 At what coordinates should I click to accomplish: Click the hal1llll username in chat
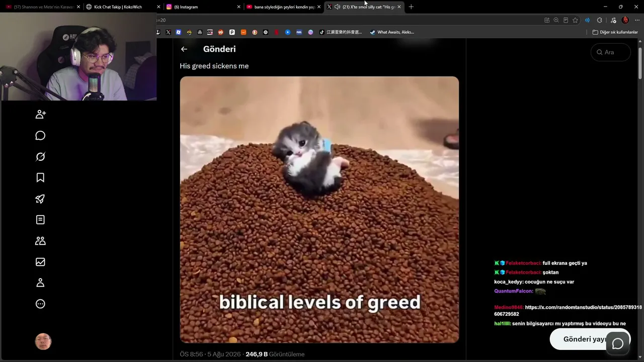point(502,324)
